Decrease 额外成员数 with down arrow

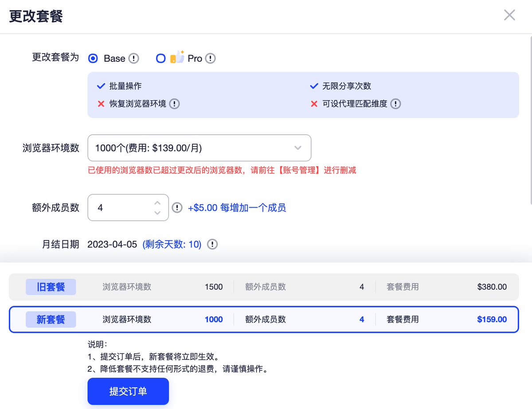[x=157, y=212]
